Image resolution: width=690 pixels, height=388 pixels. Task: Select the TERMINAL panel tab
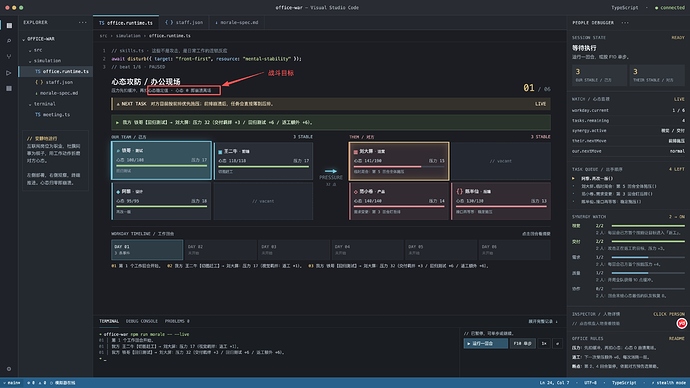click(x=109, y=321)
